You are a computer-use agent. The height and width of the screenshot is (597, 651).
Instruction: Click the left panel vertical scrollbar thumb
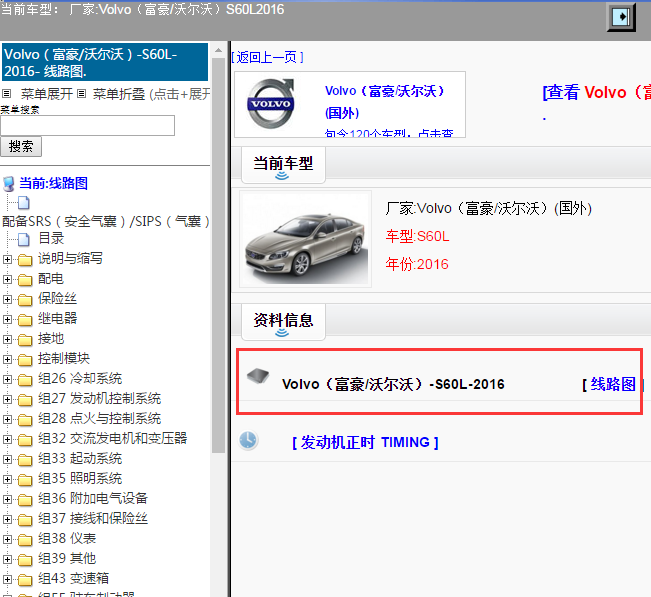pos(218,255)
